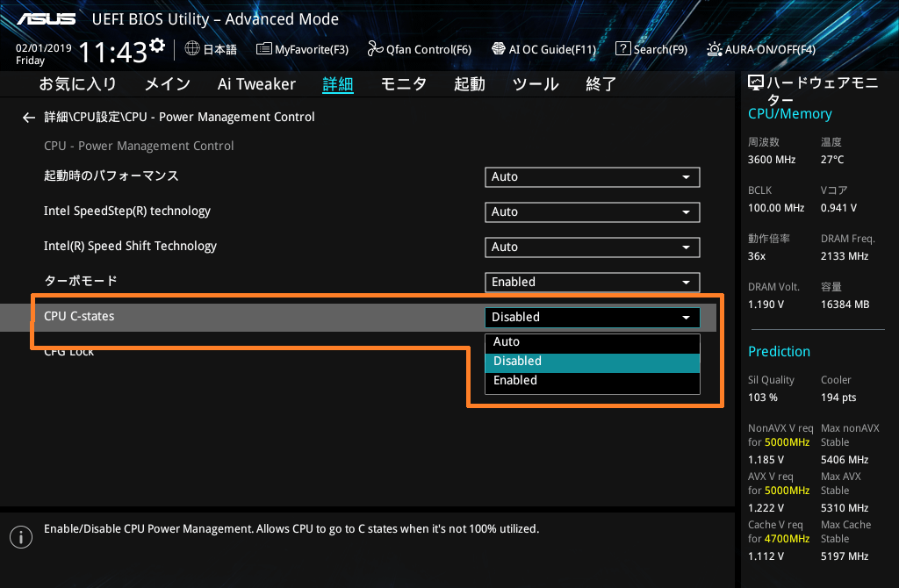Screen dimensions: 899x588
Task: Click the gear icon beside the clock
Action: [x=157, y=46]
